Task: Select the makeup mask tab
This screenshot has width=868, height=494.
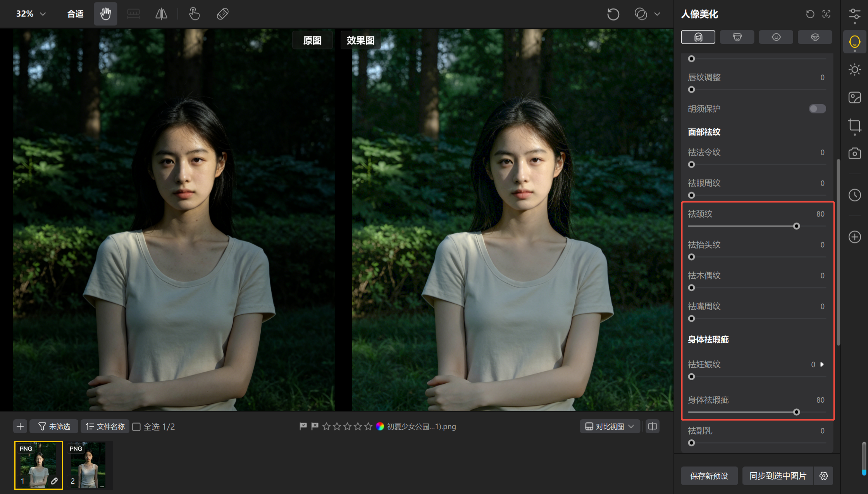Action: (x=815, y=37)
